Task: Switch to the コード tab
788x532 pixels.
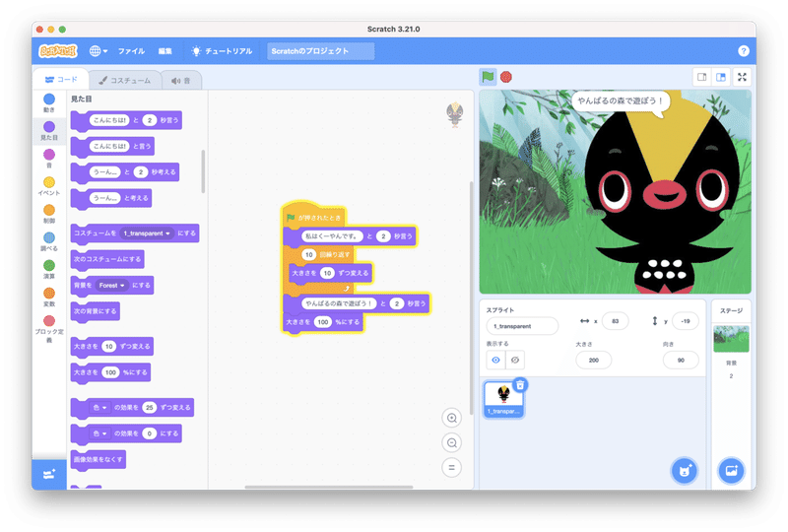Action: point(61,80)
